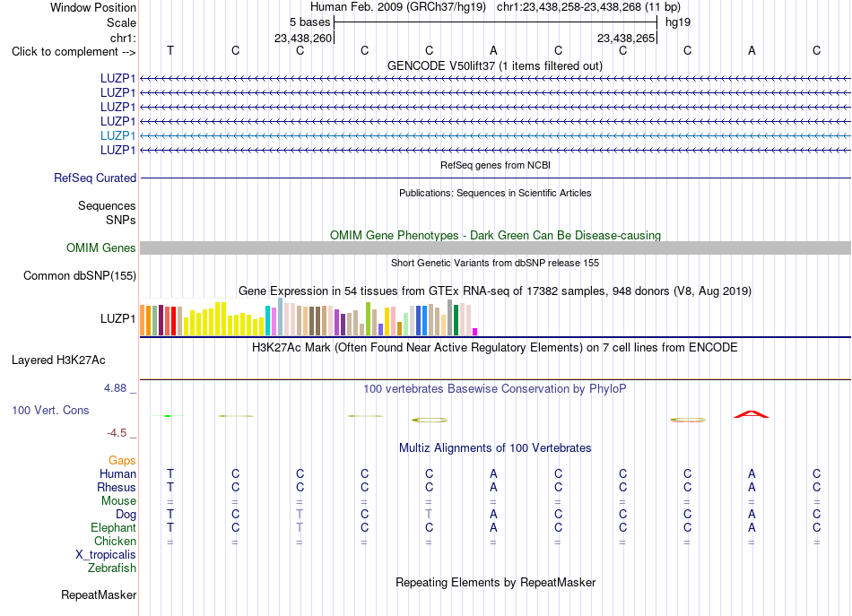Open the H3K27Ac Mark track title
This screenshot has width=852, height=616.
pos(495,348)
